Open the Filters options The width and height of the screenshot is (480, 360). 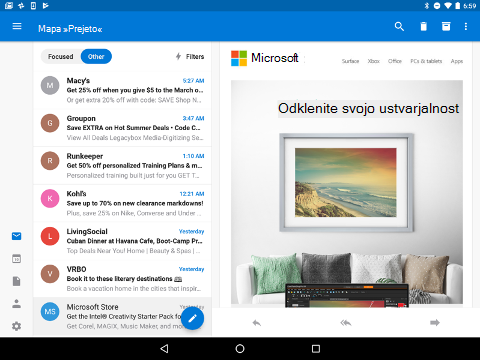[190, 56]
